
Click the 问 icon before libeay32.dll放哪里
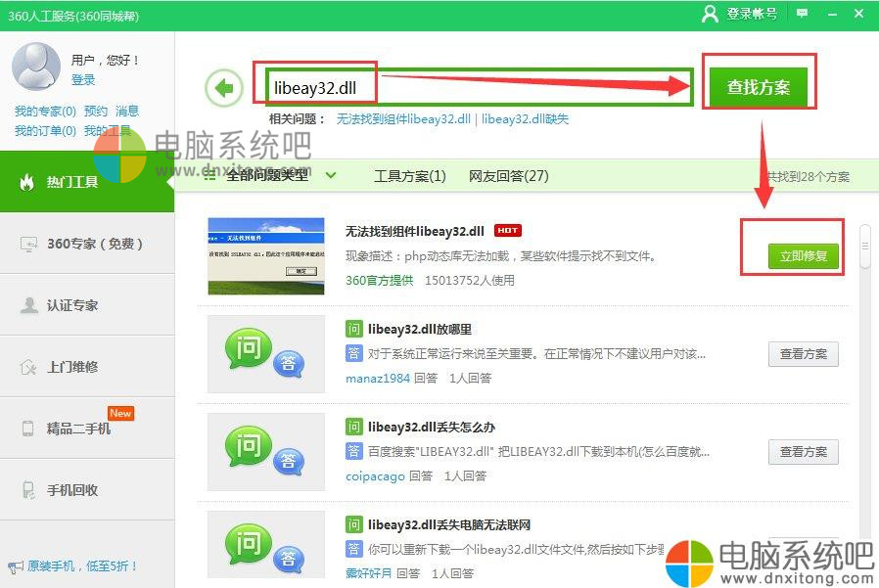353,329
